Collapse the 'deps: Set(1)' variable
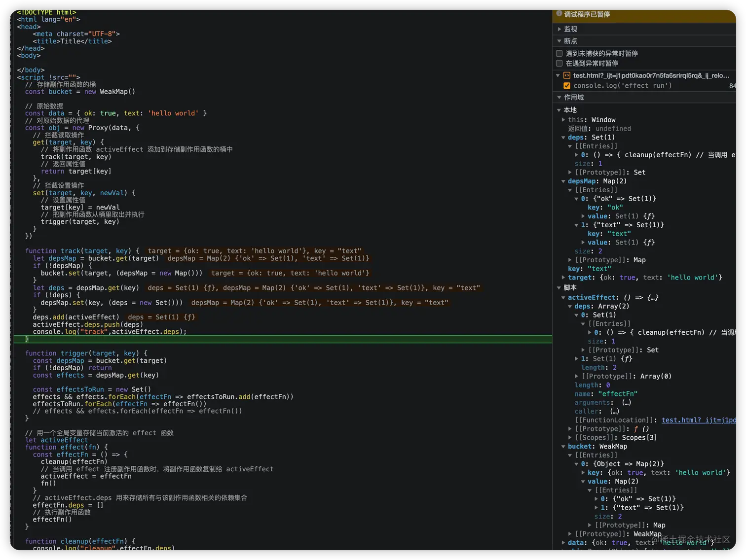 coord(563,138)
